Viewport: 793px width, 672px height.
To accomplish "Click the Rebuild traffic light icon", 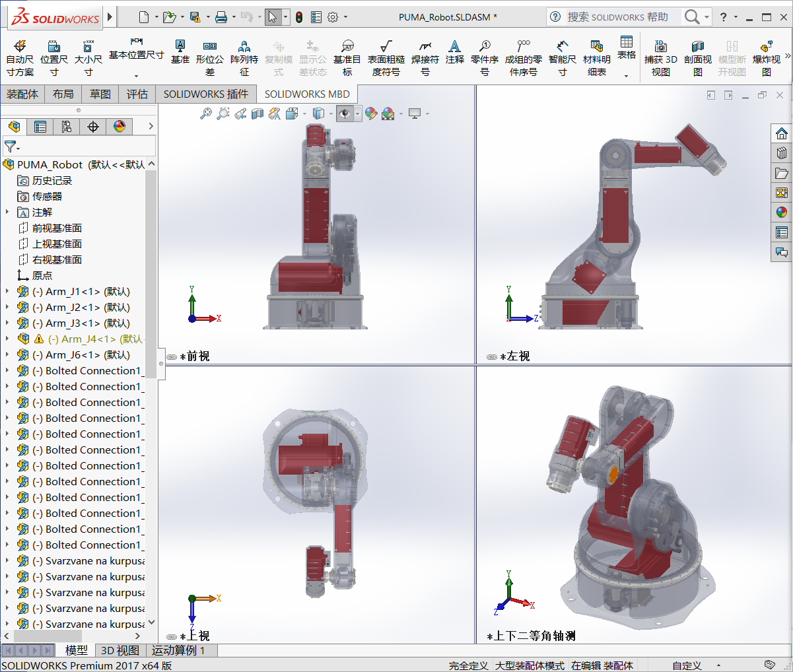I will click(299, 17).
